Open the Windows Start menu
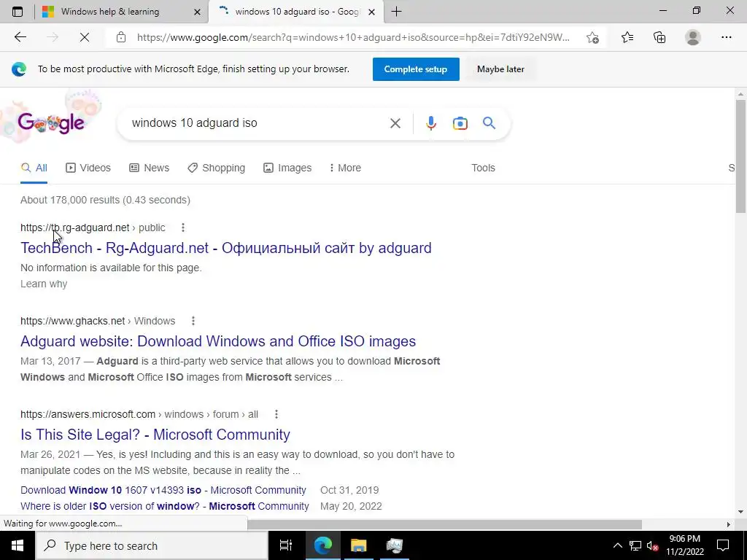Viewport: 747px width, 560px height. 18,545
